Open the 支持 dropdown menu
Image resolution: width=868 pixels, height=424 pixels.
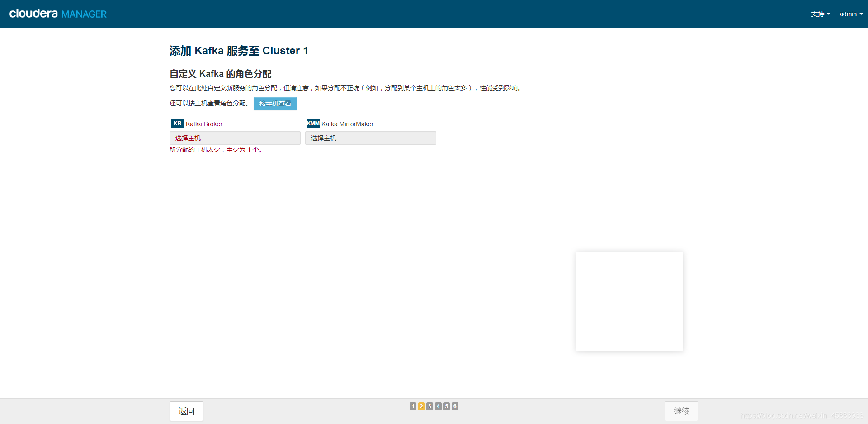[820, 14]
